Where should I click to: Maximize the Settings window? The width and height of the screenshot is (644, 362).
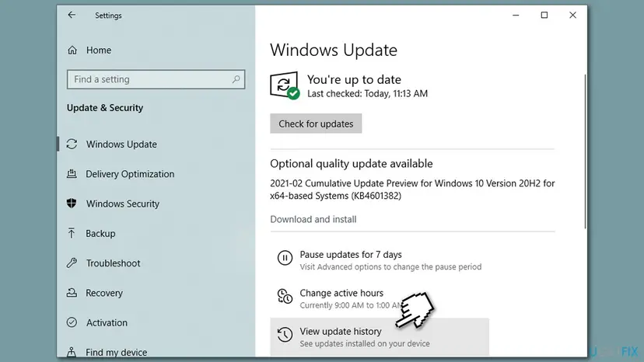click(544, 16)
